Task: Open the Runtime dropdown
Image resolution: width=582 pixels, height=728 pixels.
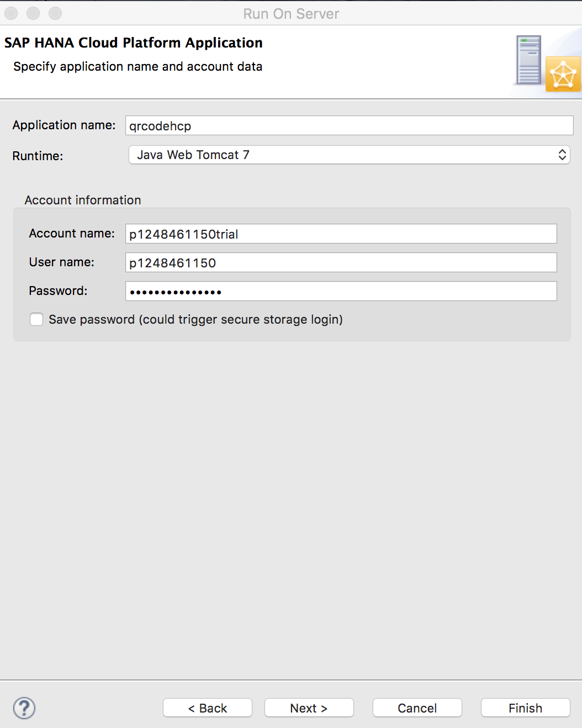Action: (x=349, y=155)
